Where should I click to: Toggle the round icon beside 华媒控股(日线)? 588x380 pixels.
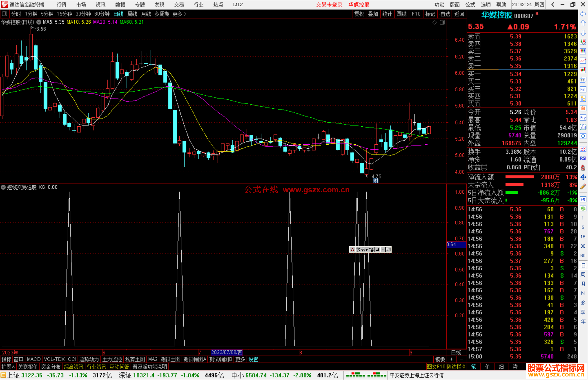coord(39,22)
